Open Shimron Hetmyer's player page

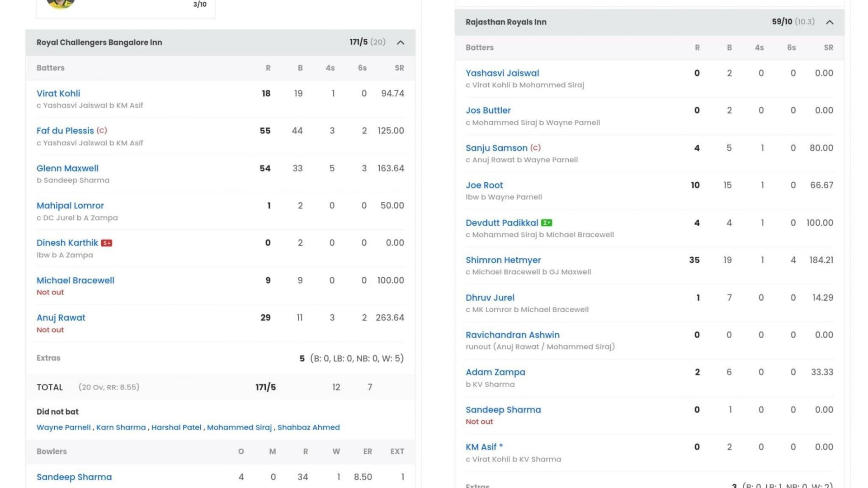coord(503,260)
